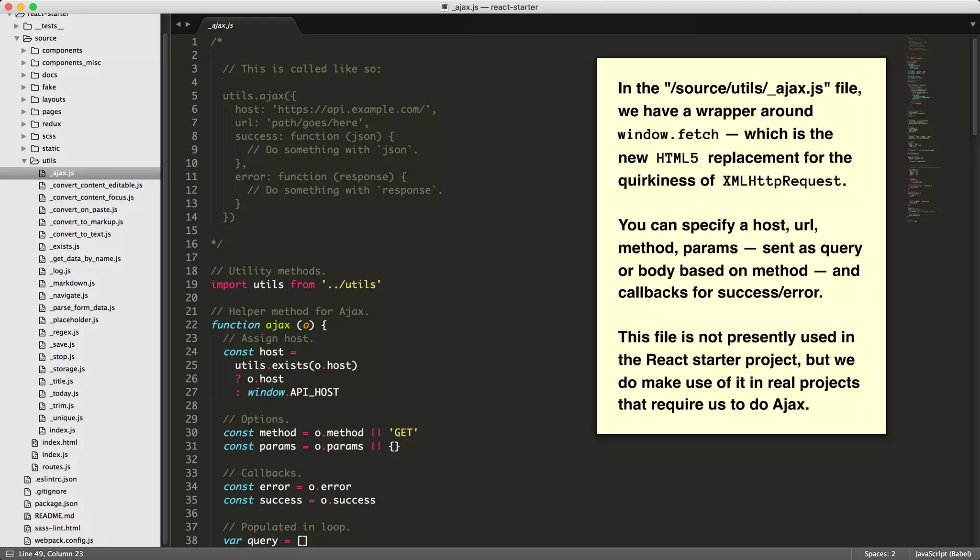980x560 pixels.
Task: Click the minimap code overview
Action: [923, 129]
